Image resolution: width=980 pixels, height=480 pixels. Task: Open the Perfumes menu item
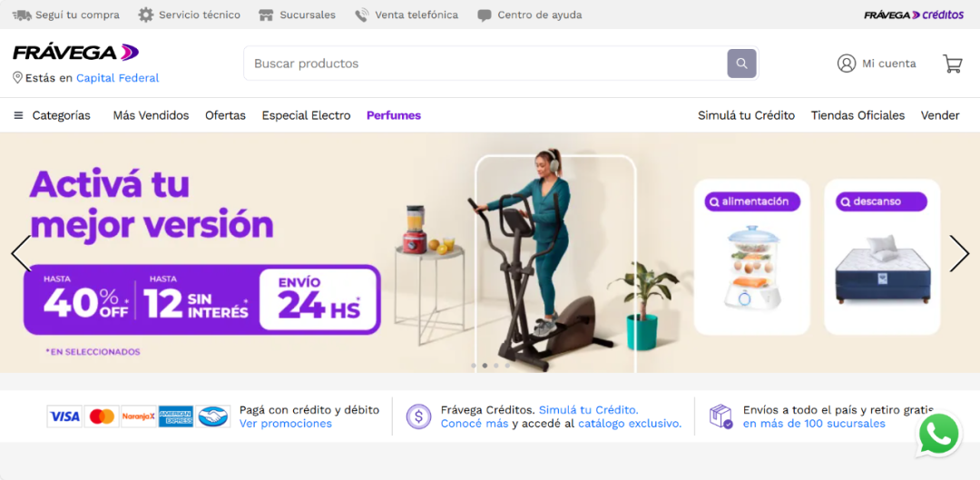pyautogui.click(x=394, y=115)
